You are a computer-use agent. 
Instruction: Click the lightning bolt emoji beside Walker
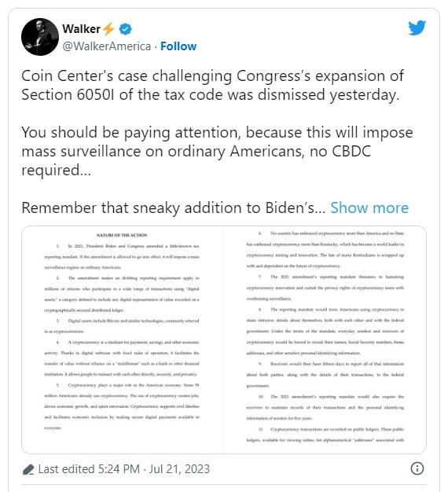click(x=108, y=29)
